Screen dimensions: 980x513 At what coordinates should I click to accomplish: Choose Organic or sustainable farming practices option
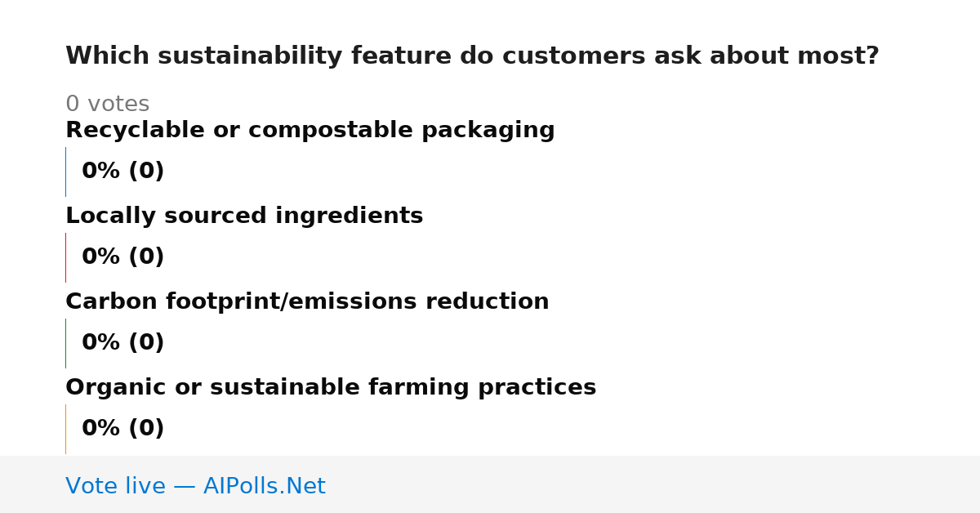pos(331,388)
